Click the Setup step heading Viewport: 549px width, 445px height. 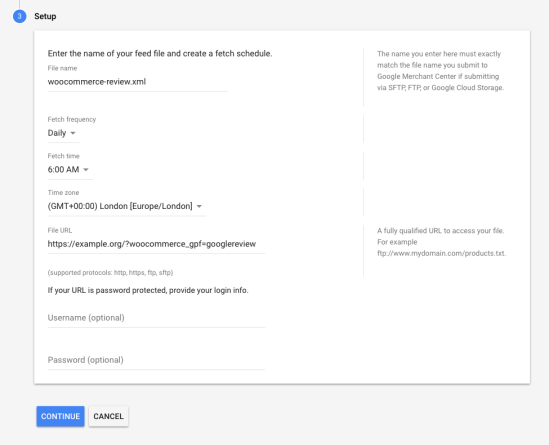pyautogui.click(x=45, y=16)
